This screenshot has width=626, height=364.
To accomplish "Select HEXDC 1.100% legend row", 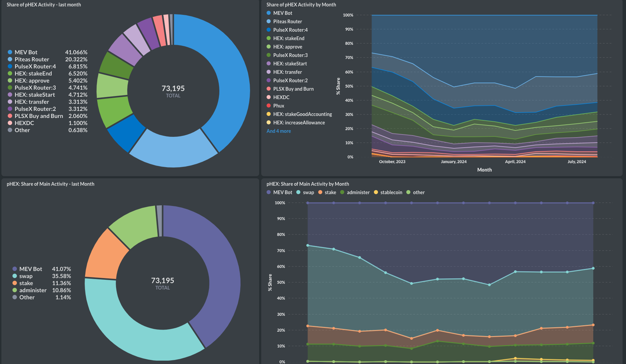I will pyautogui.click(x=48, y=123).
